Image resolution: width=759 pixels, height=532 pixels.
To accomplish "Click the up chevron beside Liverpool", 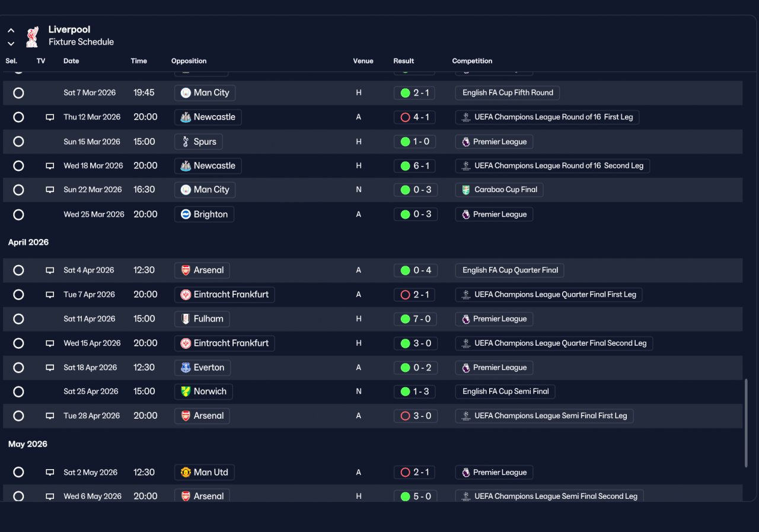I will coord(11,30).
